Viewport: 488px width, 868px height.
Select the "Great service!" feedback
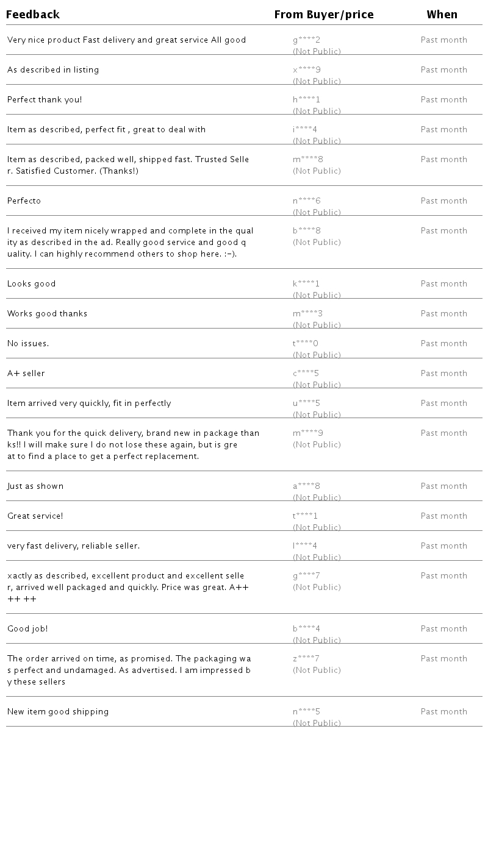[35, 516]
